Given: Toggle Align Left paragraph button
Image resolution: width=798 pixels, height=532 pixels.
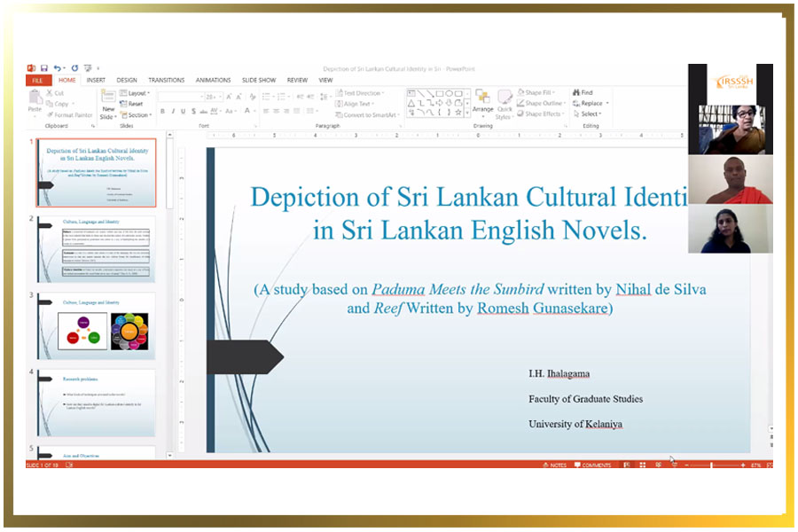Looking at the screenshot, I should pyautogui.click(x=266, y=111).
